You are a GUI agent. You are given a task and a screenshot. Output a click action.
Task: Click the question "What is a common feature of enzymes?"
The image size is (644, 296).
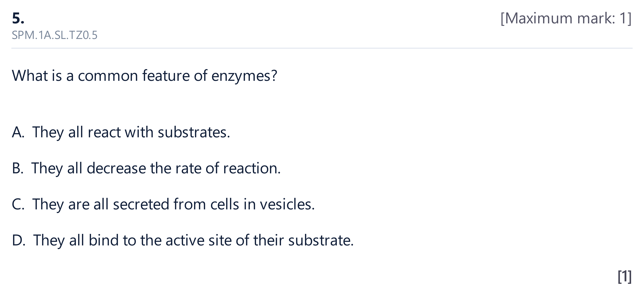pyautogui.click(x=144, y=76)
